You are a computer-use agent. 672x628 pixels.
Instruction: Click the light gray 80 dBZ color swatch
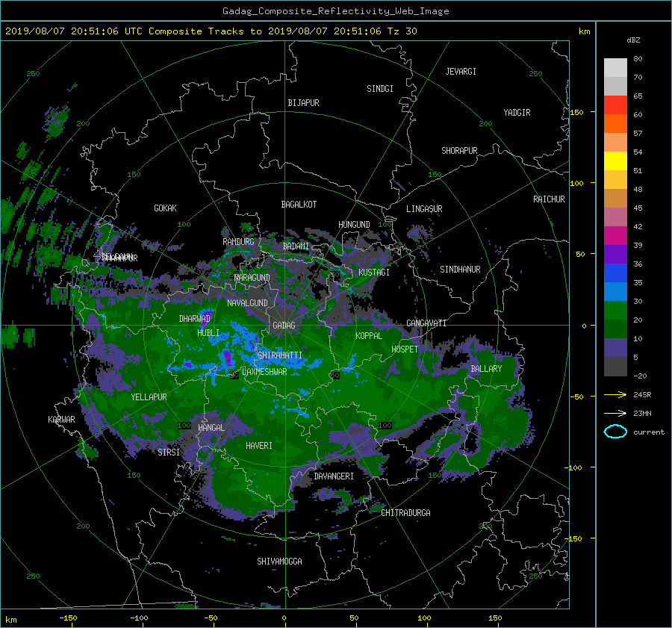615,67
